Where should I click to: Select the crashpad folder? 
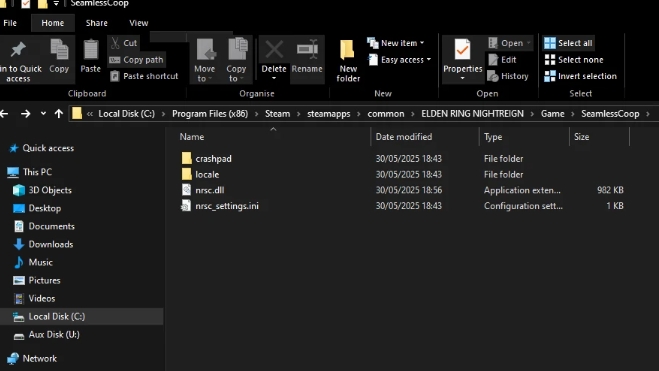[214, 158]
